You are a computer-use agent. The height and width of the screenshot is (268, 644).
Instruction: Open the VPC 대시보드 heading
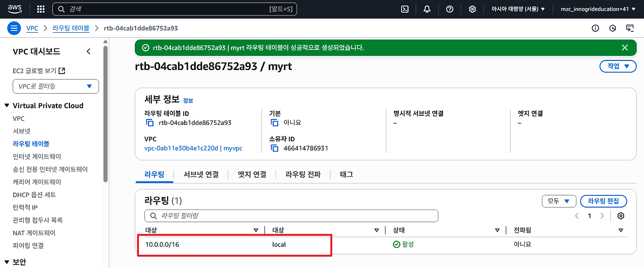click(x=36, y=51)
